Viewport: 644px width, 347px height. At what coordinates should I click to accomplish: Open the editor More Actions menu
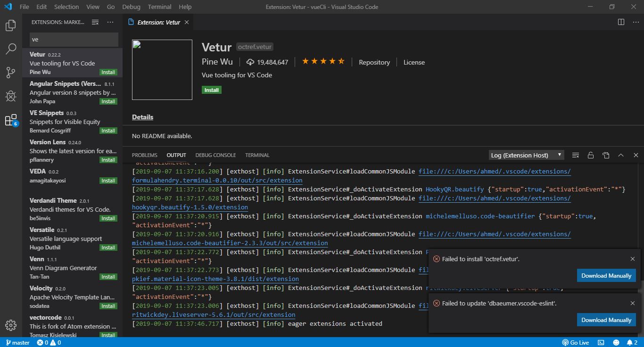(636, 22)
